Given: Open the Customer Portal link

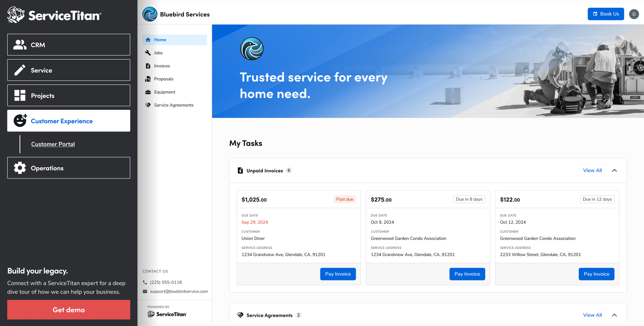Looking at the screenshot, I should coord(53,144).
